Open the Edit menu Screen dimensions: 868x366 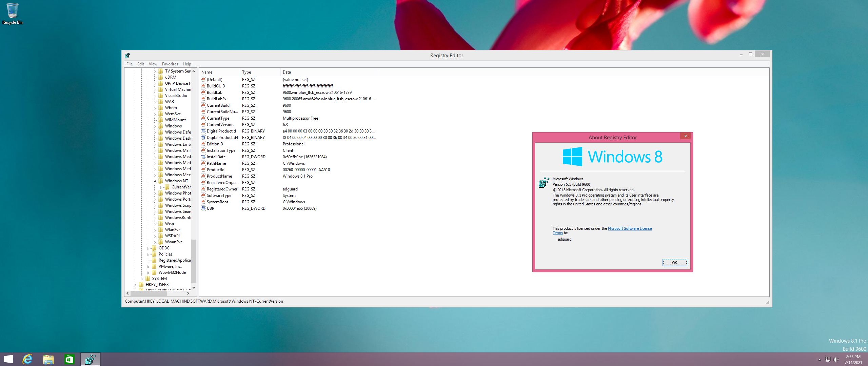click(140, 64)
